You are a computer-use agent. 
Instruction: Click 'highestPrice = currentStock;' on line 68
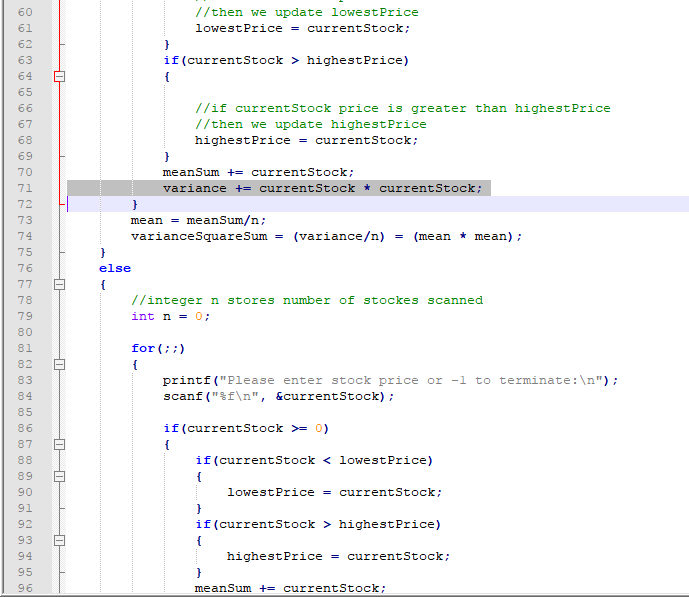pyautogui.click(x=306, y=141)
